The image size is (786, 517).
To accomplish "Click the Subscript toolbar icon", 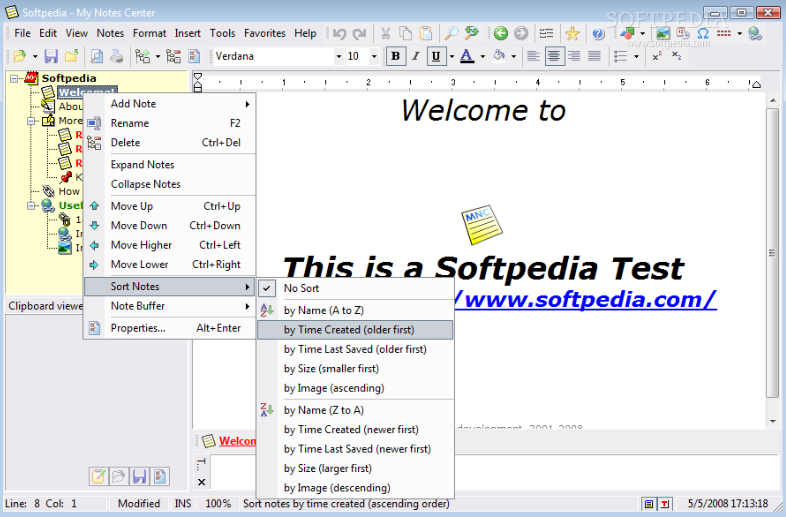I will point(677,56).
